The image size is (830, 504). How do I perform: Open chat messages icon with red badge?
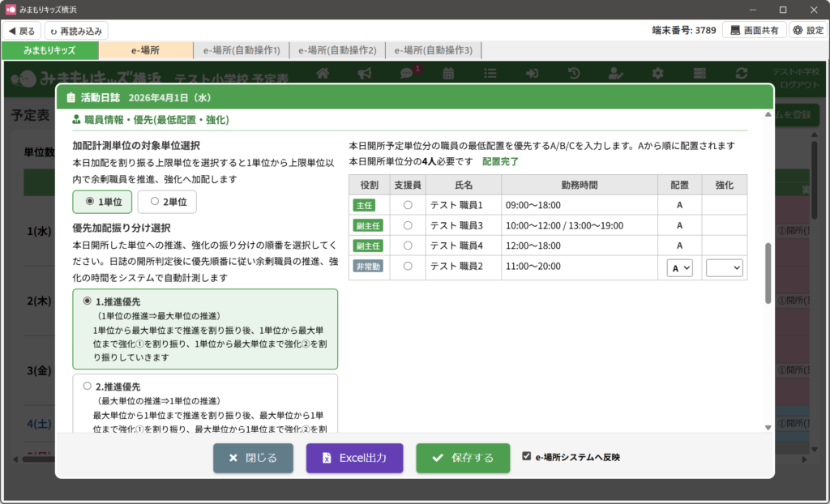coord(408,74)
